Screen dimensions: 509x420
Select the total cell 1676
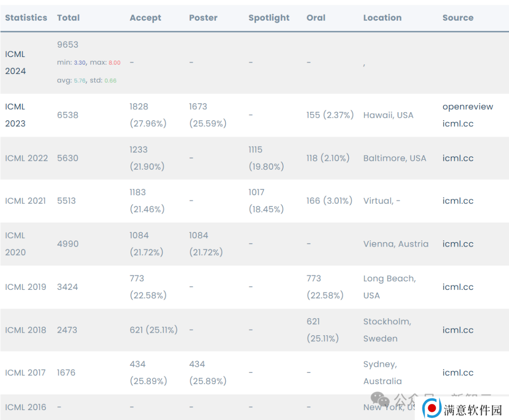click(x=66, y=372)
